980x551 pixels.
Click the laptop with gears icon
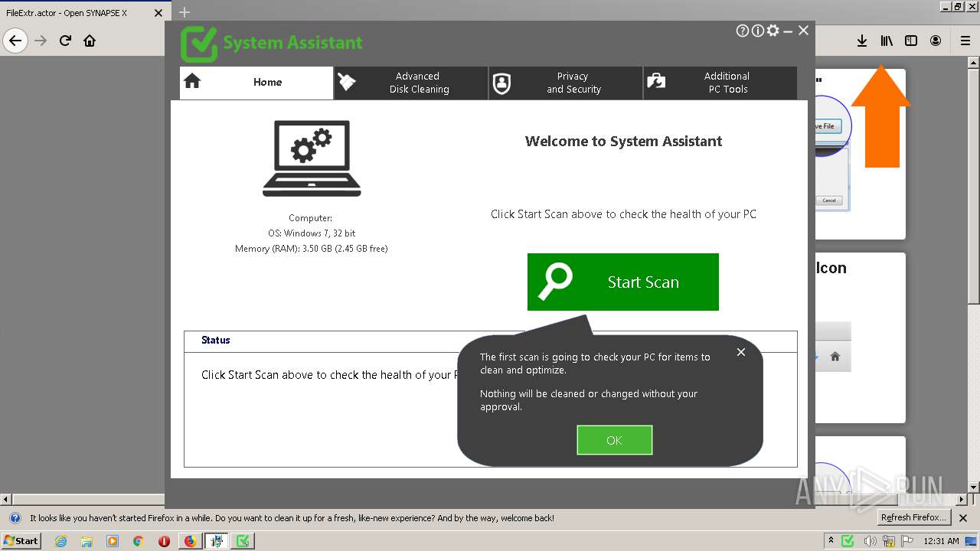click(x=312, y=158)
